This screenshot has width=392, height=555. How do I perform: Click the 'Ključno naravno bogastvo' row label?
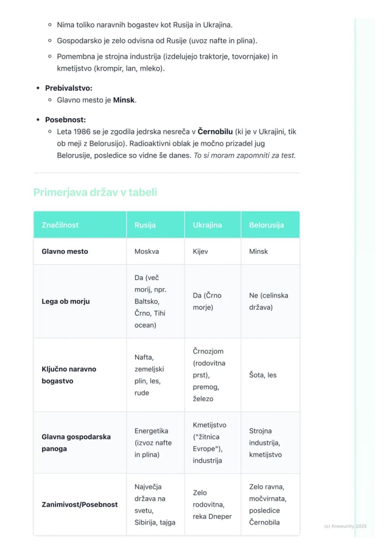pos(69,375)
